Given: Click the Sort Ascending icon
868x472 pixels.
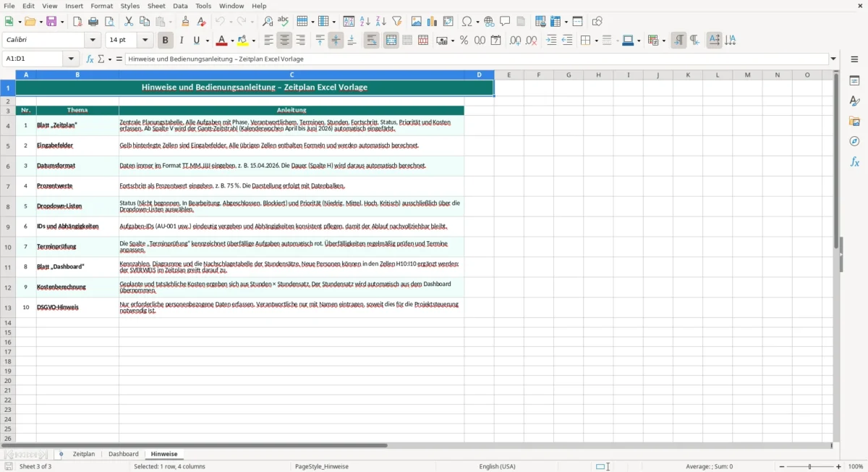Looking at the screenshot, I should pos(365,22).
